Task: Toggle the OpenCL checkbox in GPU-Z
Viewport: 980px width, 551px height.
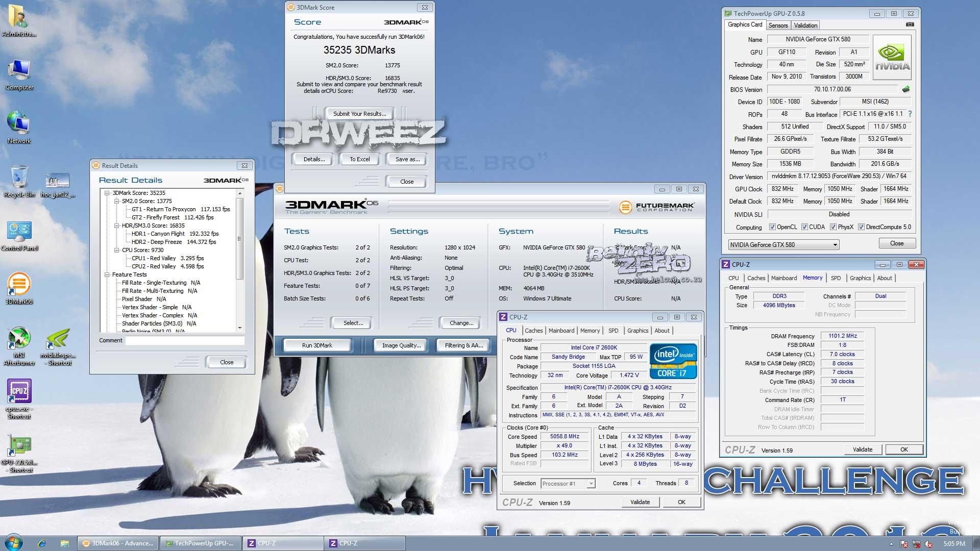Action: 772,227
